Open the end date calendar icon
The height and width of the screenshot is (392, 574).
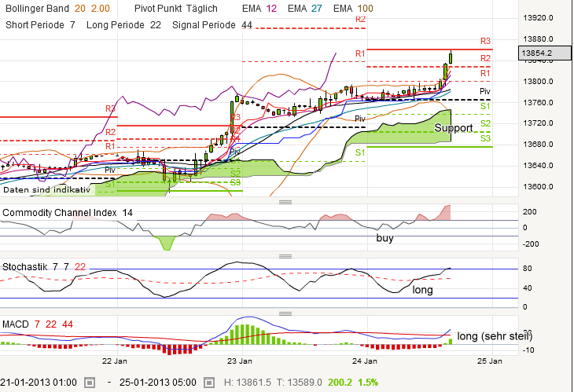[209, 383]
